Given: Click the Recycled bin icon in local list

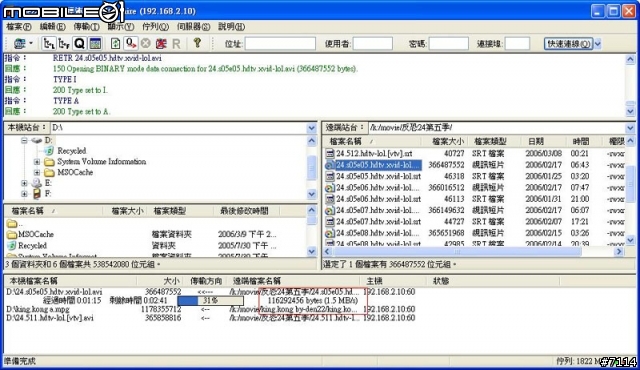Looking at the screenshot, I should tap(12, 246).
